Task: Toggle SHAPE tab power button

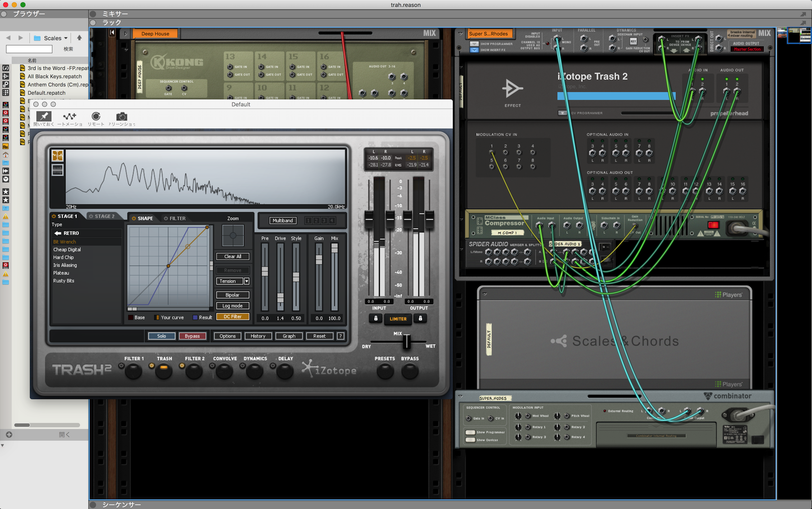Action: 134,218
